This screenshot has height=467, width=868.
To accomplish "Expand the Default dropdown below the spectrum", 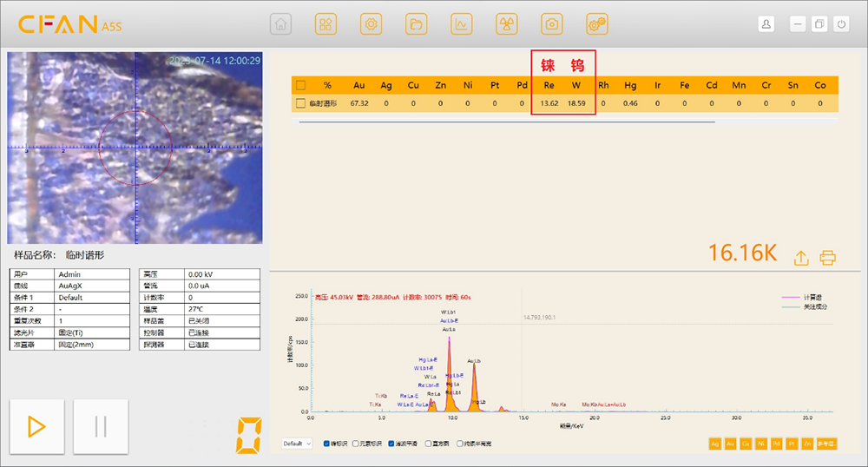I will [296, 444].
